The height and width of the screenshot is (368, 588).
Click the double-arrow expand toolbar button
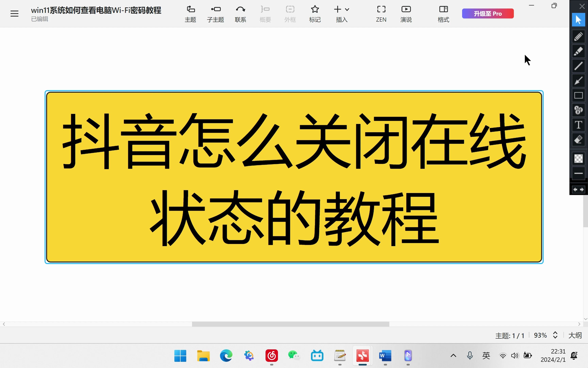(x=578, y=190)
